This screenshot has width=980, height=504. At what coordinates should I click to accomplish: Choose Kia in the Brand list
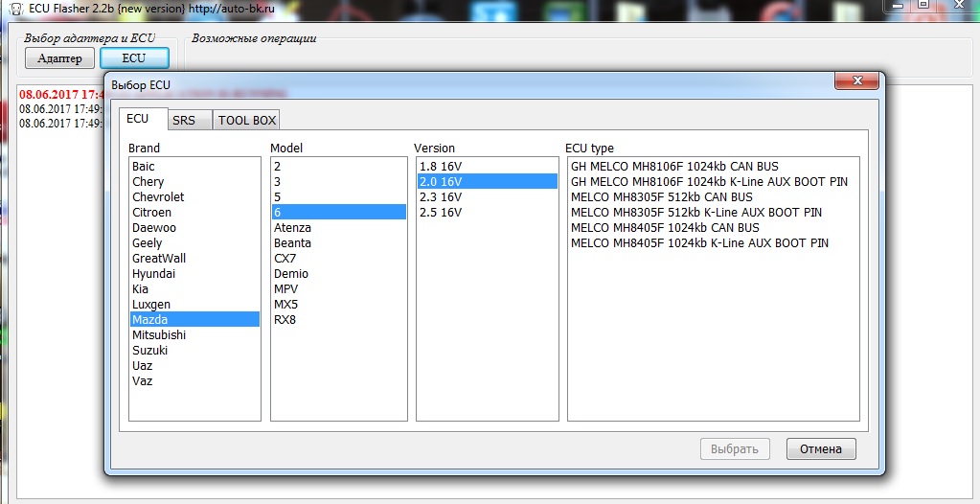point(194,289)
